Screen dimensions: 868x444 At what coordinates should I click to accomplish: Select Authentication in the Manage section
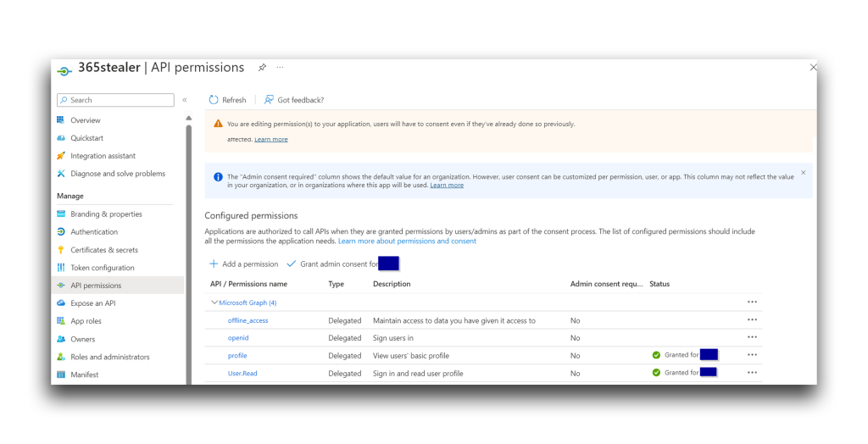(x=94, y=232)
